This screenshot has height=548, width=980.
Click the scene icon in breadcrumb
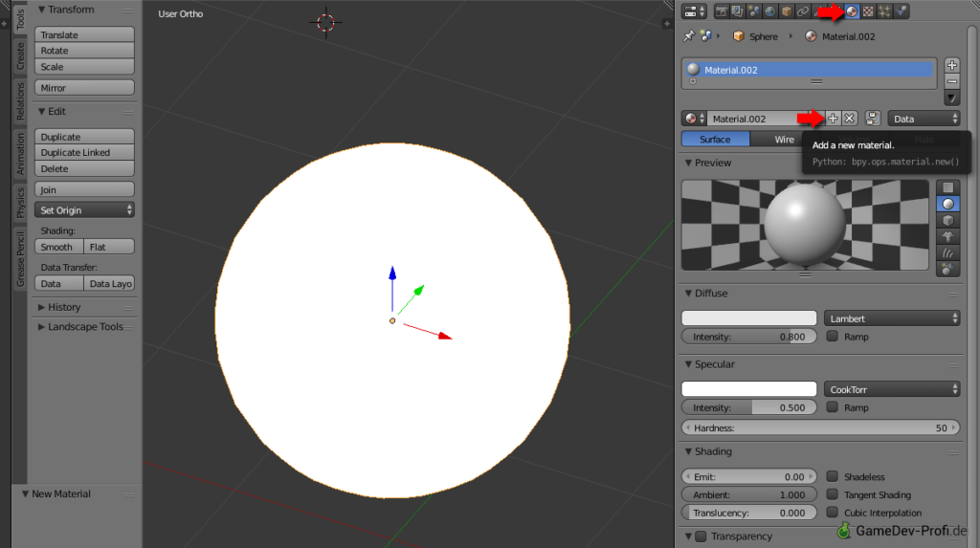pos(706,36)
